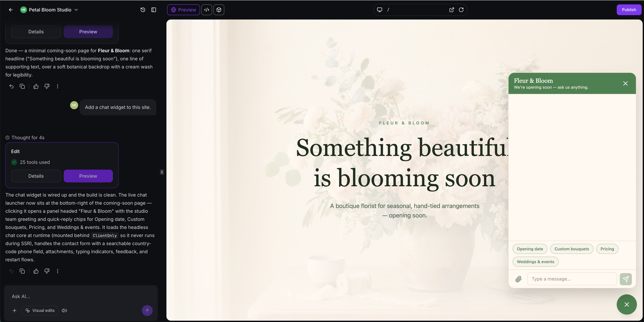Click Preview on the first edit card
Screen dimensions: 644x322
88,32
